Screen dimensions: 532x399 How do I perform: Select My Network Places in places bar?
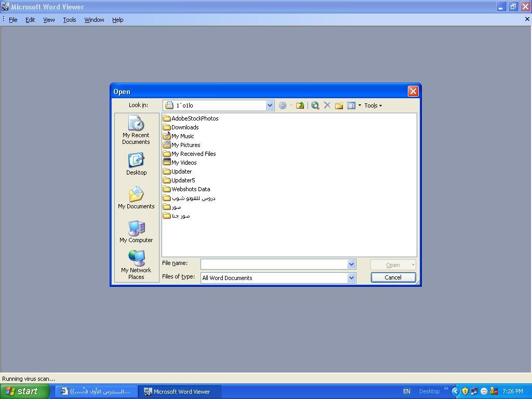136,265
